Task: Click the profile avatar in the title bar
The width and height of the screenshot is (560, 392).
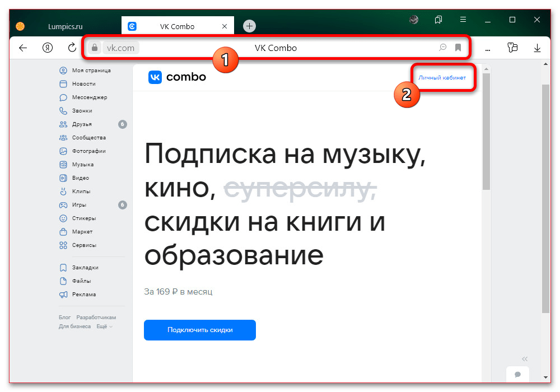Action: (414, 20)
